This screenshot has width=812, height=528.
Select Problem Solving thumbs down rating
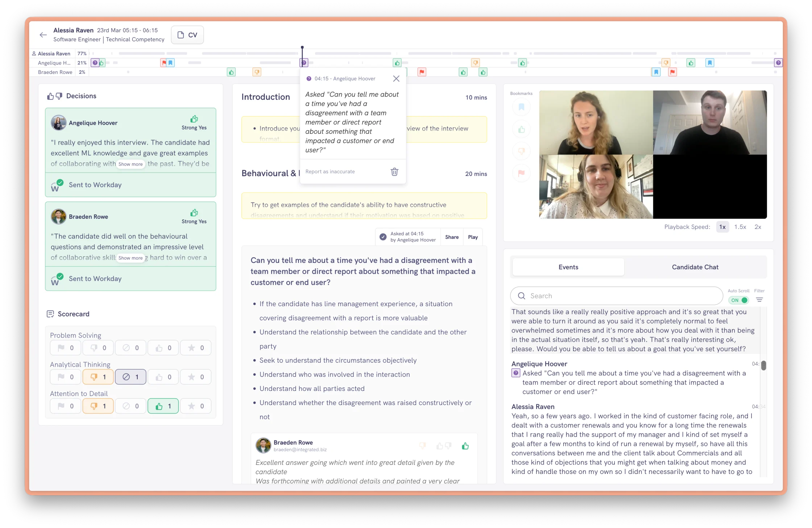coord(98,348)
